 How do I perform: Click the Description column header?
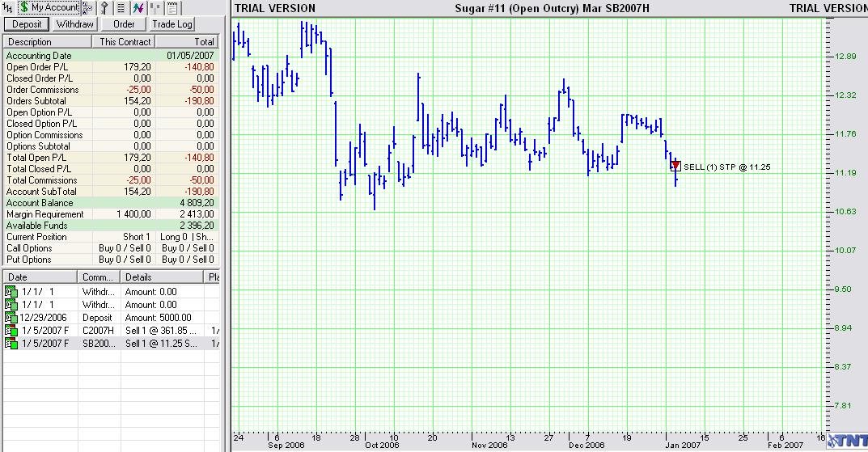point(48,42)
